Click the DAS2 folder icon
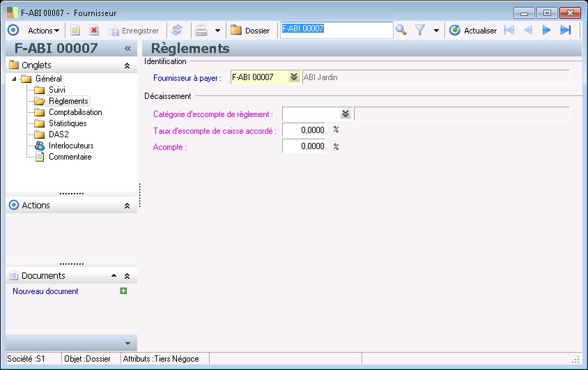 point(40,134)
